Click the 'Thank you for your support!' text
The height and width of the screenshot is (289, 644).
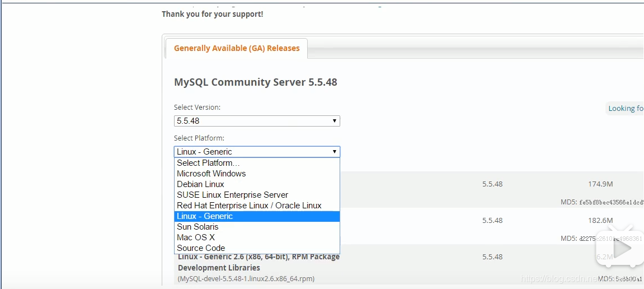pos(213,15)
